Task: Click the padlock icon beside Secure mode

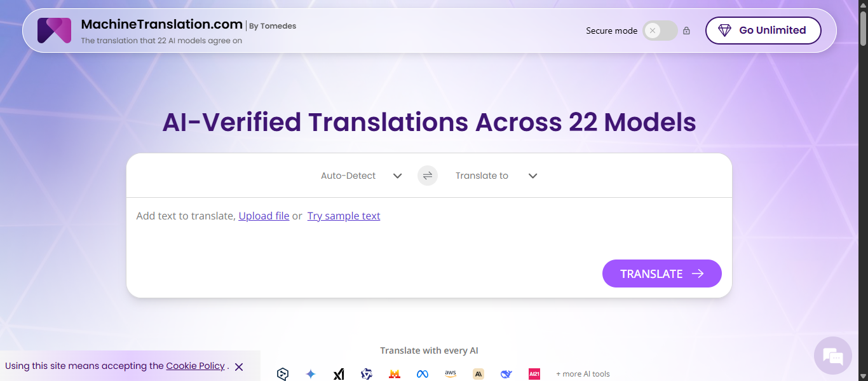Action: click(x=686, y=31)
